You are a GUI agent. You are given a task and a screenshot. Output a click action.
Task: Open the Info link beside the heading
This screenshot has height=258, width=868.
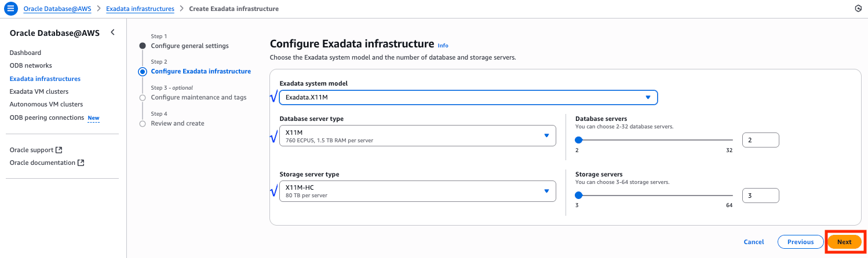(x=443, y=46)
